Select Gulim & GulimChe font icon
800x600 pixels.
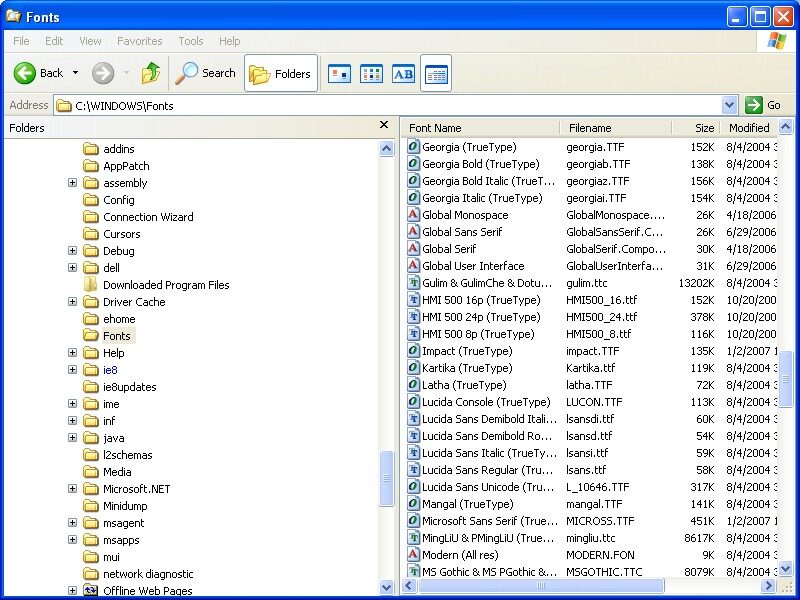point(413,283)
